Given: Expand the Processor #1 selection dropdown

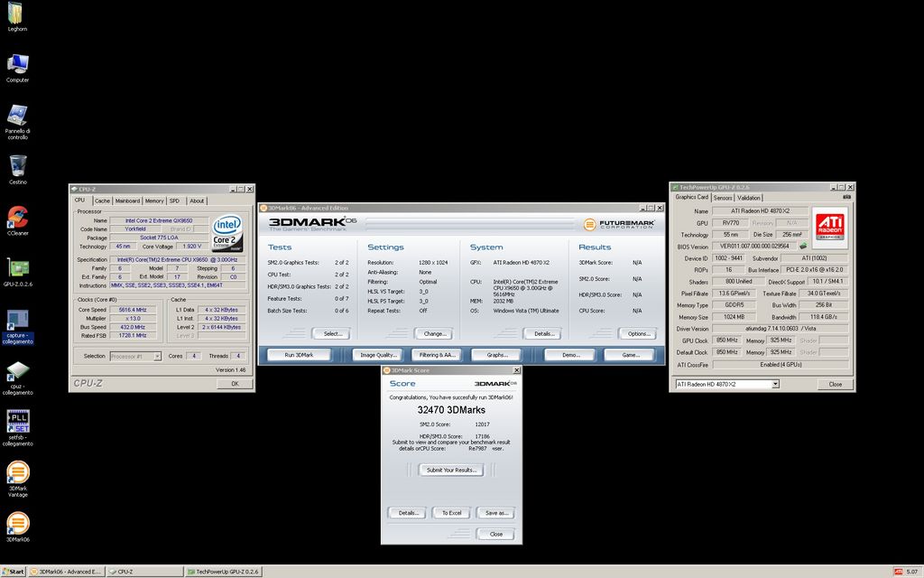Looking at the screenshot, I should (x=157, y=356).
